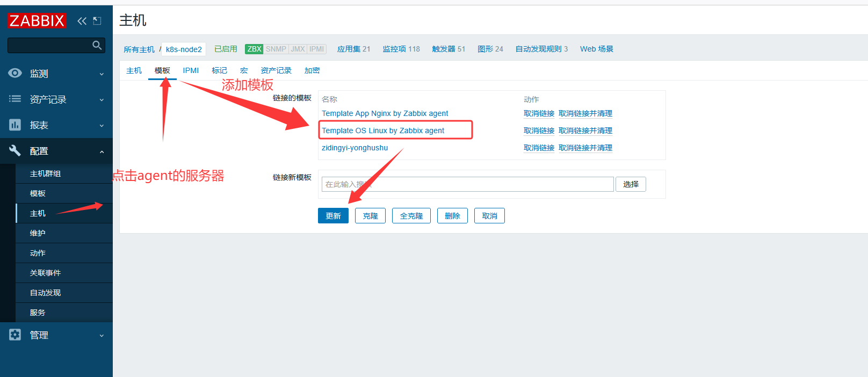868x377 pixels.
Task: Open 服务 in the sidebar
Action: point(64,313)
